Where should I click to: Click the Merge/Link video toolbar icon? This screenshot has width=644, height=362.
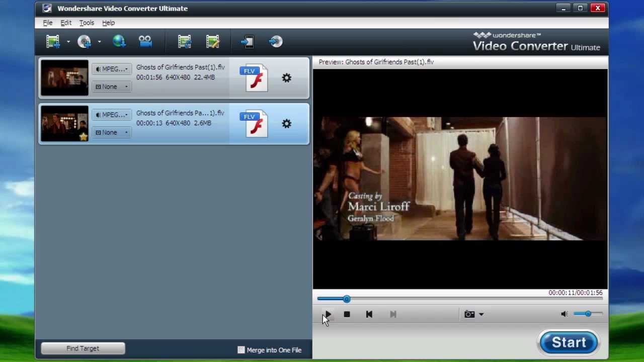coord(185,41)
